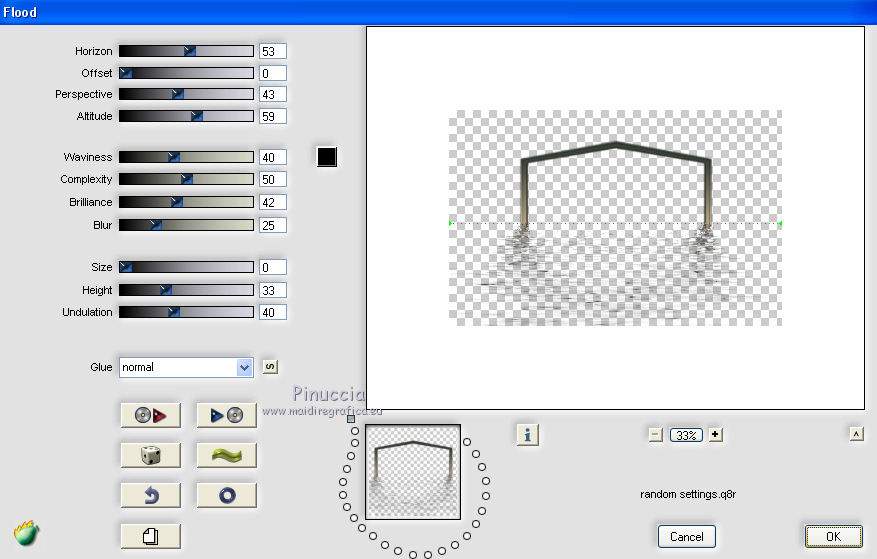The image size is (877, 559).
Task: Click the Waviness value field
Action: point(273,157)
